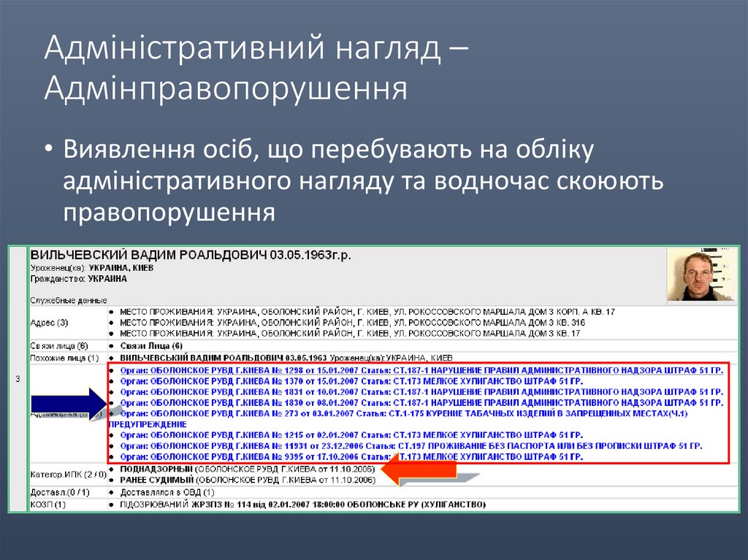The width and height of the screenshot is (748, 560).
Task: Click the 'Категор.ИПК (2 / 0)' label
Action: [68, 474]
